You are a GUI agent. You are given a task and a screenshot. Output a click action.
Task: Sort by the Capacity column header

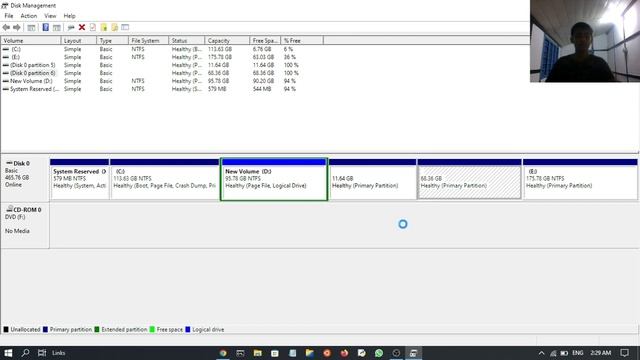pyautogui.click(x=227, y=40)
